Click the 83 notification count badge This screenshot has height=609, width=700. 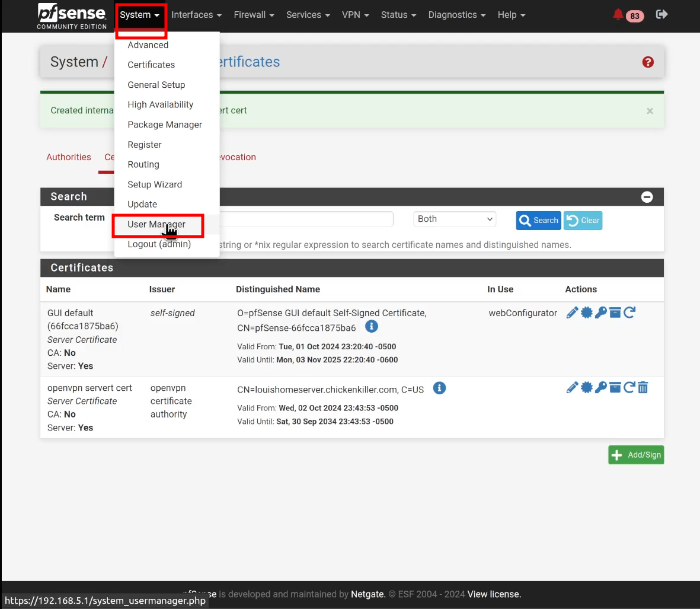pos(635,16)
